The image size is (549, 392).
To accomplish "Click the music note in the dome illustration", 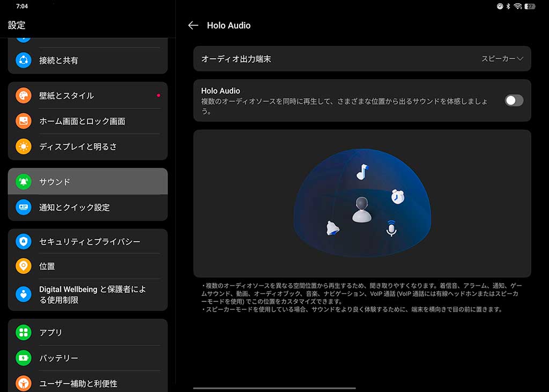I will (362, 172).
